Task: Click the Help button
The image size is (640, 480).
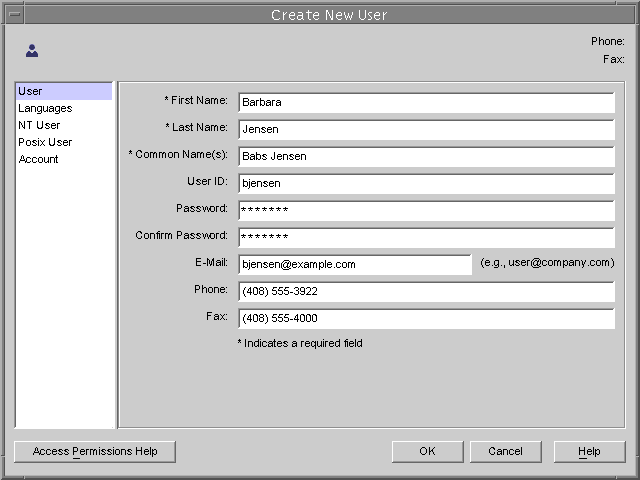Action: click(x=589, y=451)
